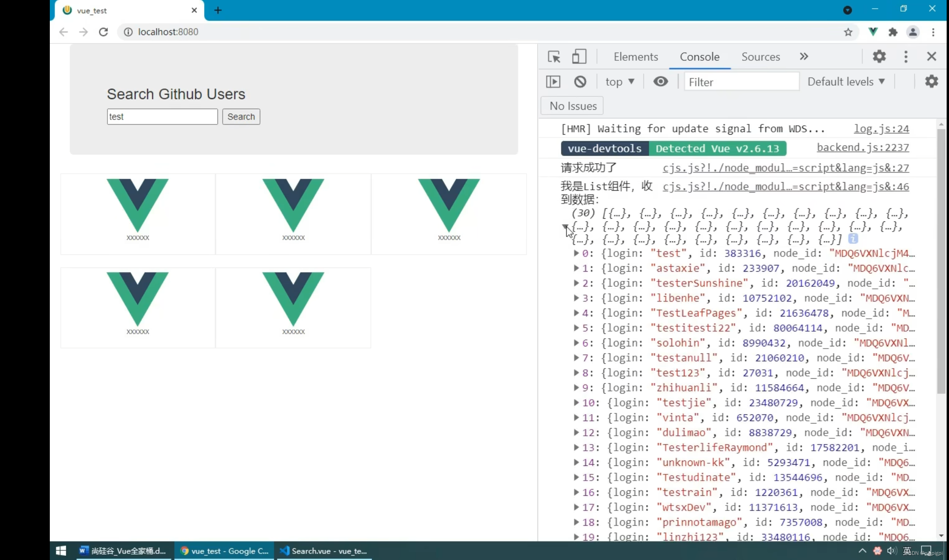This screenshot has width=949, height=560.
Task: Click the third Vue logo card in top row
Action: click(449, 214)
